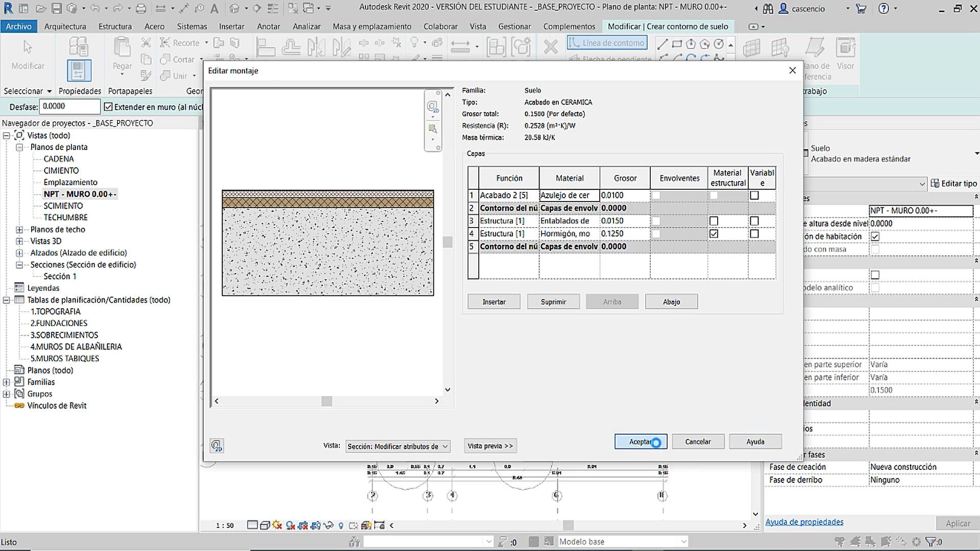Collapse Secciones (Sección de edificio) node
This screenshot has height=551, width=980.
tap(19, 265)
